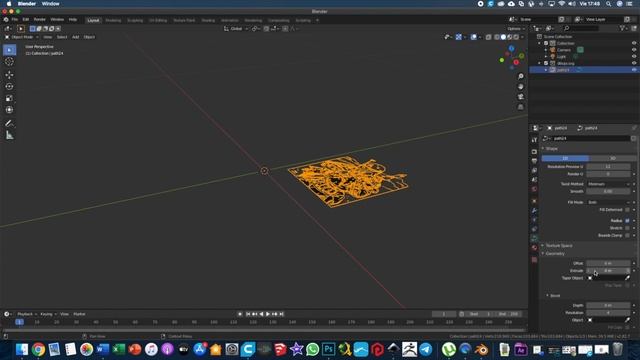Open the Tool properties tab icon

point(534,140)
